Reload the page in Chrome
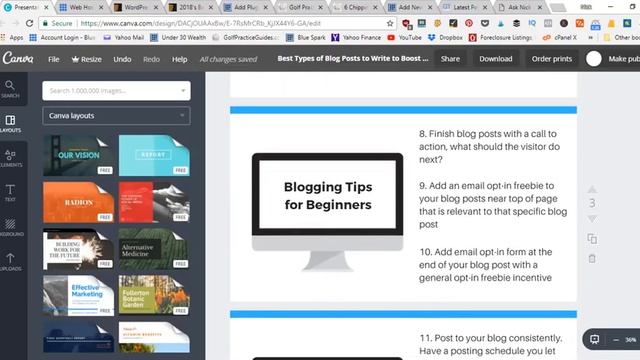The height and width of the screenshot is (360, 640). click(x=29, y=24)
